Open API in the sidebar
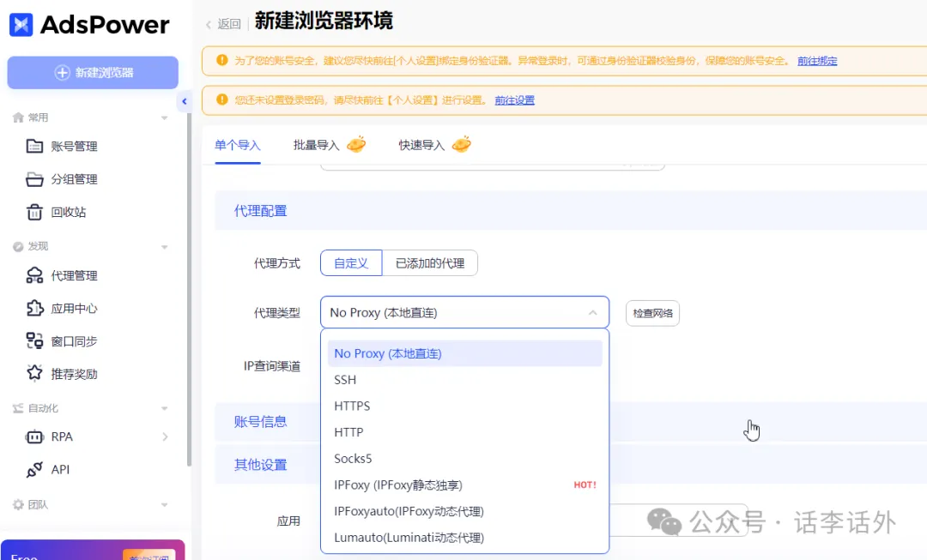The height and width of the screenshot is (560, 927). (48, 469)
